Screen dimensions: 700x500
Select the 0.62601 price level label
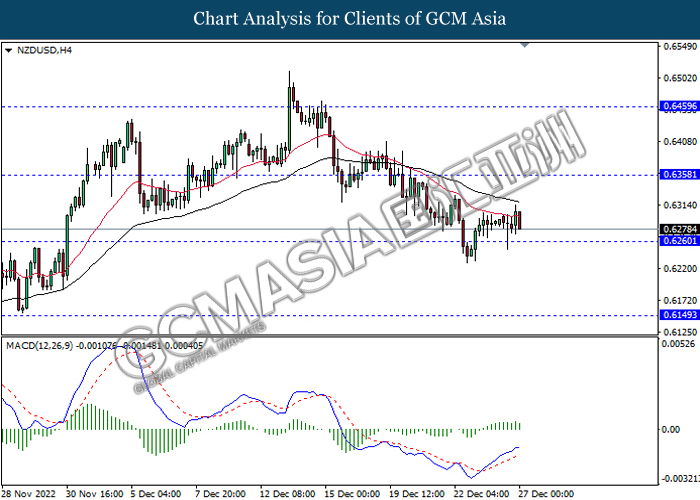[x=679, y=241]
